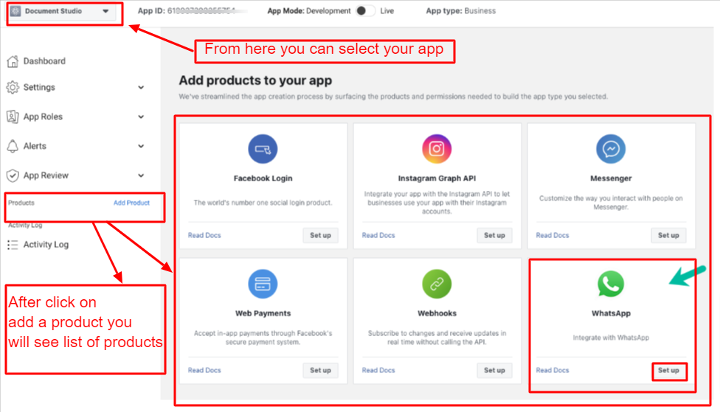This screenshot has height=412, width=720.
Task: Click the Messenger product icon
Action: click(x=611, y=149)
